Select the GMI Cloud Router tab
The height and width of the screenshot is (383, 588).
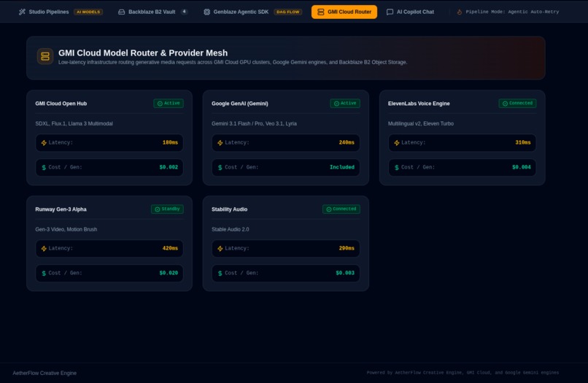pyautogui.click(x=344, y=12)
